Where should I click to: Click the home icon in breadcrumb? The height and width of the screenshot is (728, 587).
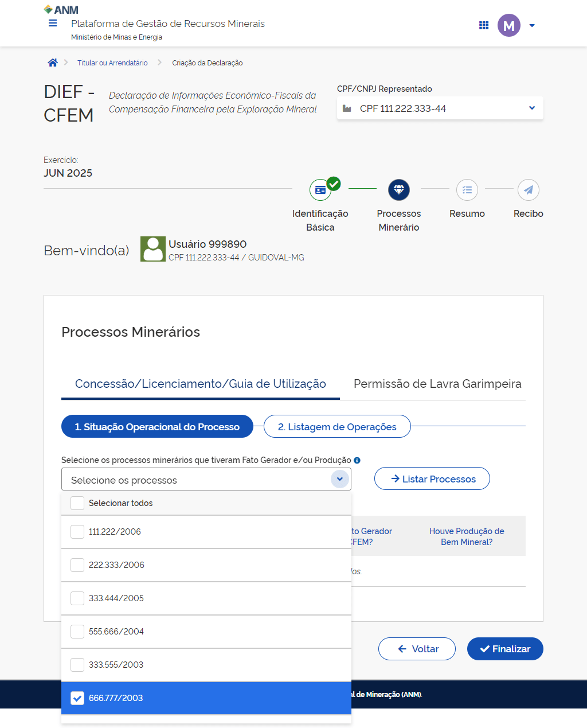53,63
